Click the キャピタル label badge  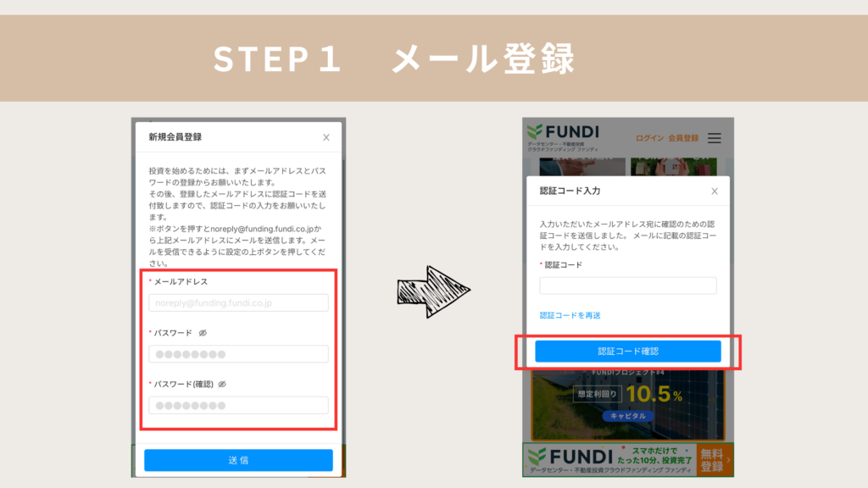click(x=628, y=416)
